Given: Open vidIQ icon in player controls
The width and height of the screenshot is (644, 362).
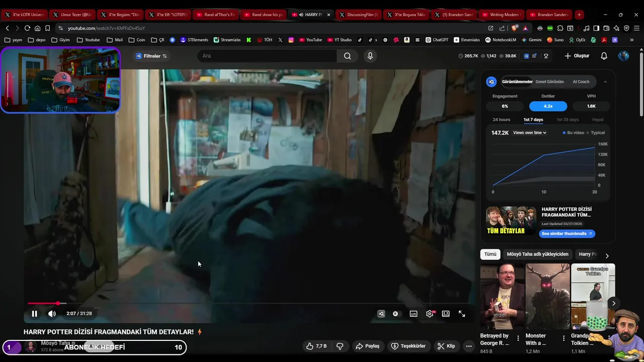Looking at the screenshot, I should (381, 314).
